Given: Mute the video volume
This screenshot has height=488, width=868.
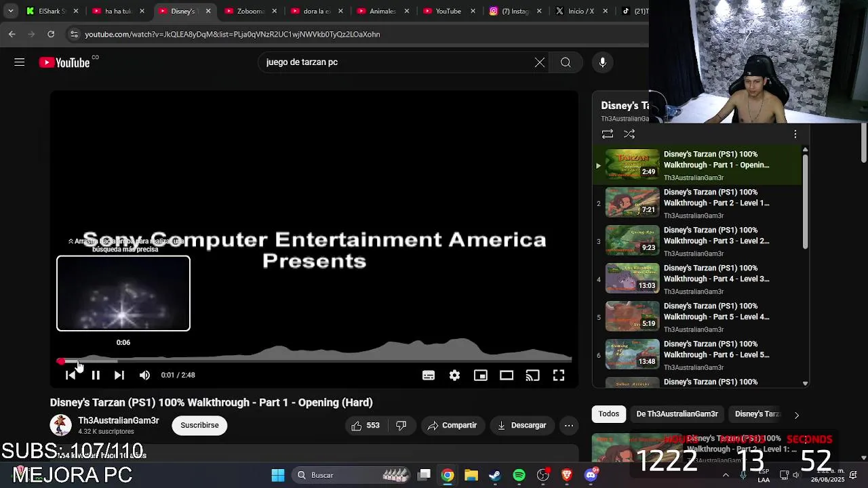Looking at the screenshot, I should [144, 375].
